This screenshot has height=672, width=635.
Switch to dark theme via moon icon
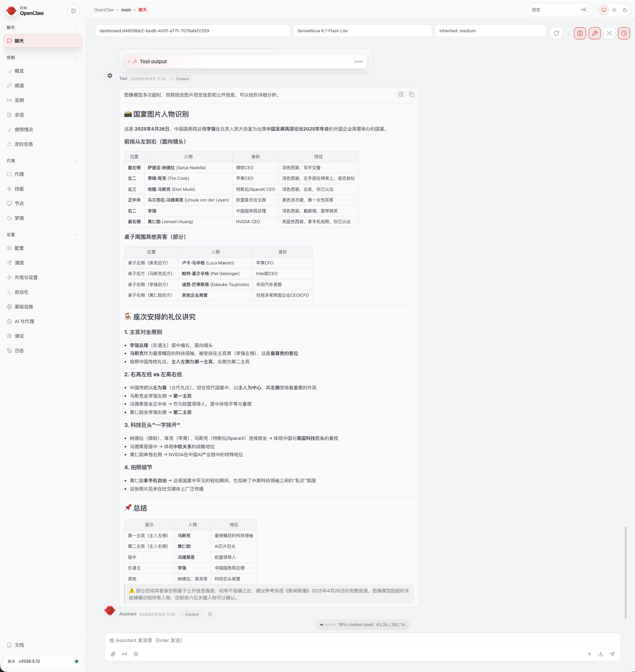[625, 10]
